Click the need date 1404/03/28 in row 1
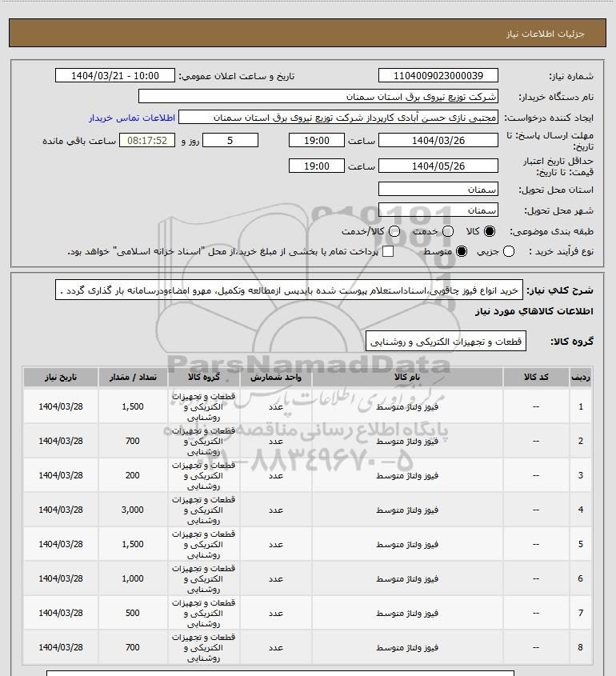The image size is (616, 676). pos(61,406)
